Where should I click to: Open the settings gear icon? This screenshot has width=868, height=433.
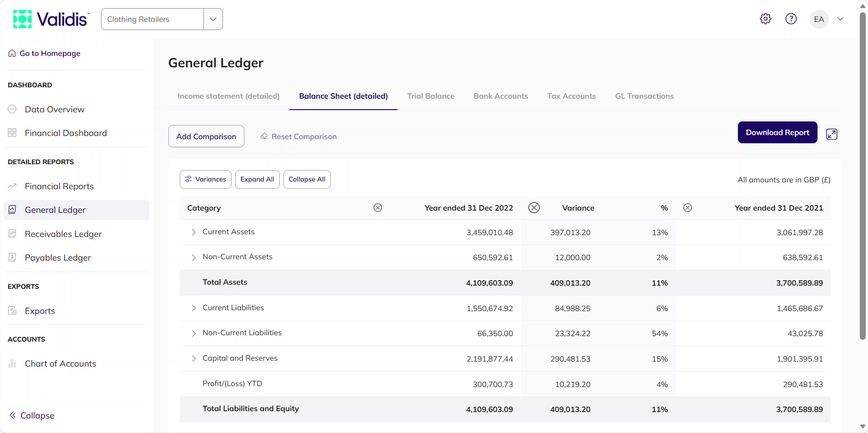(x=766, y=19)
